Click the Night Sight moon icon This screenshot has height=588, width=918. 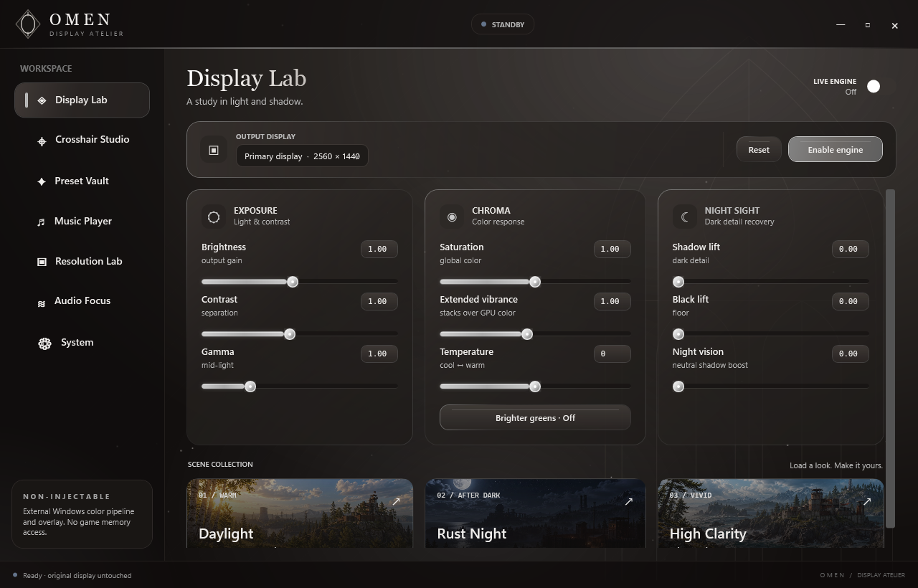[x=685, y=217]
